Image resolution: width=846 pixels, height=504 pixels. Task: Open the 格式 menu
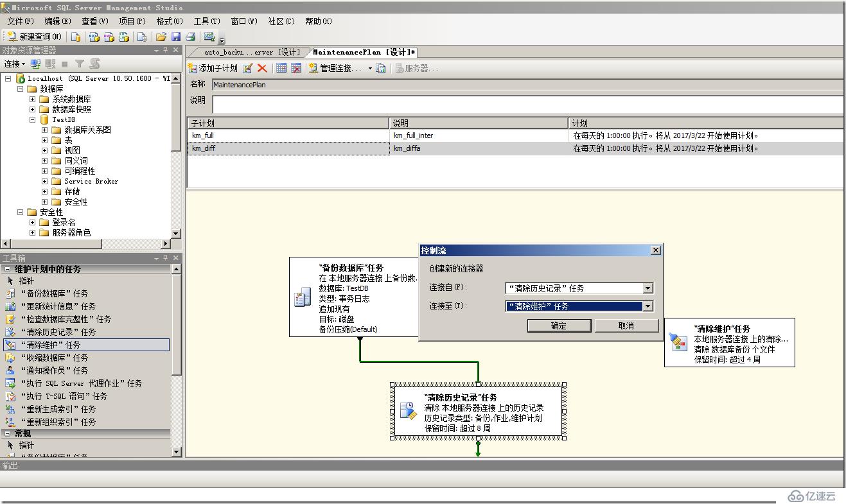(169, 21)
